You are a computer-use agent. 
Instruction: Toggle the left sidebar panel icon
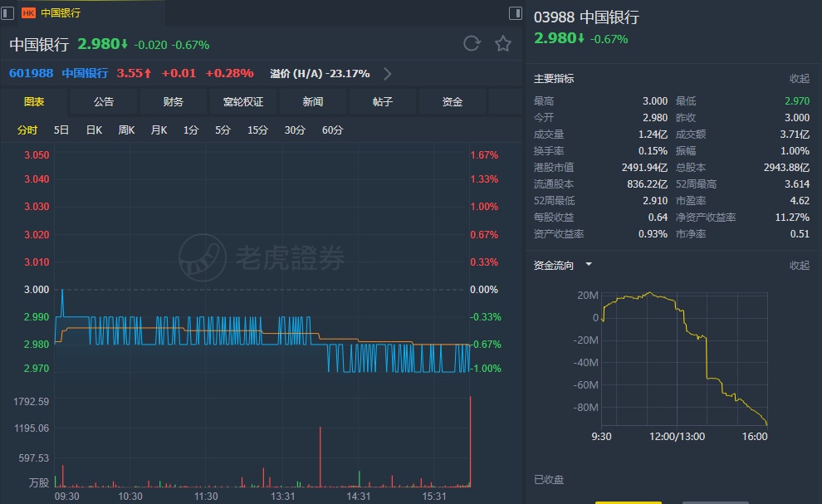point(7,13)
